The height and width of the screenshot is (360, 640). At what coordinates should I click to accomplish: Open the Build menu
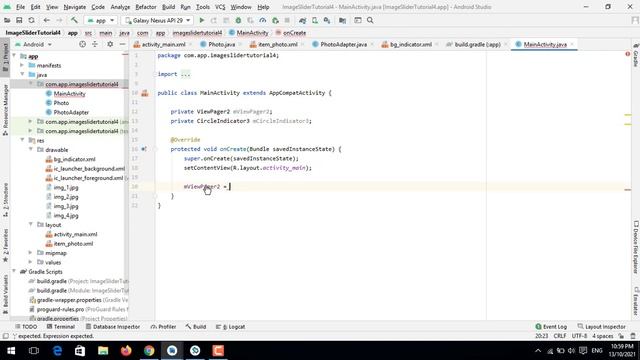click(168, 7)
